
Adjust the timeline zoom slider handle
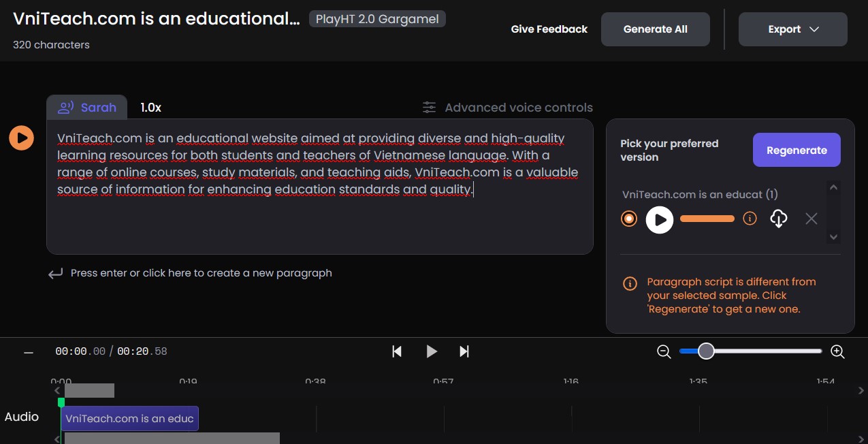click(x=706, y=351)
